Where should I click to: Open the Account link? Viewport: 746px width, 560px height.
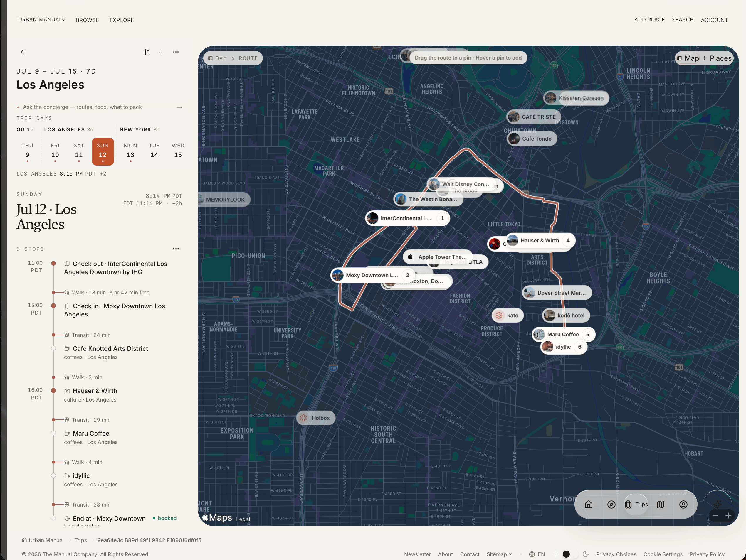(x=714, y=20)
